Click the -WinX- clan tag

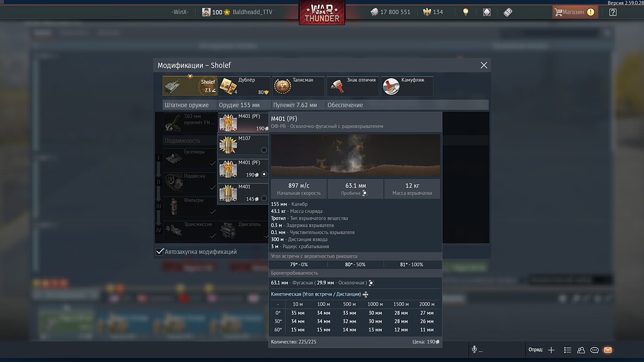pyautogui.click(x=180, y=12)
